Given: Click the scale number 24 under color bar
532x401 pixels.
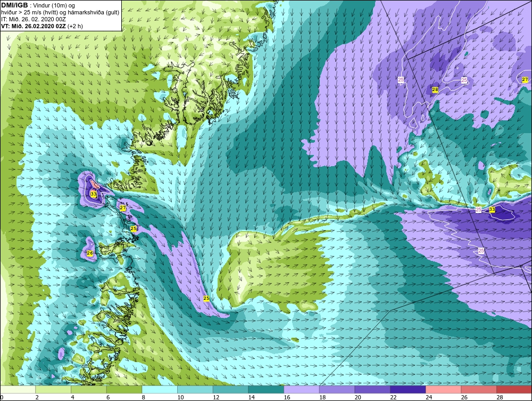Looking at the screenshot, I should (428, 397).
